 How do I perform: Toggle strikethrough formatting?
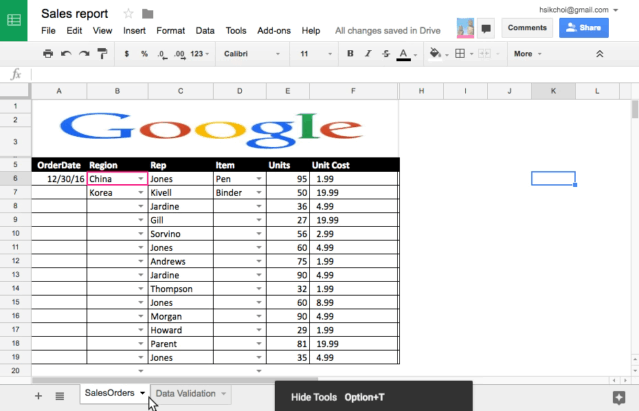(386, 53)
